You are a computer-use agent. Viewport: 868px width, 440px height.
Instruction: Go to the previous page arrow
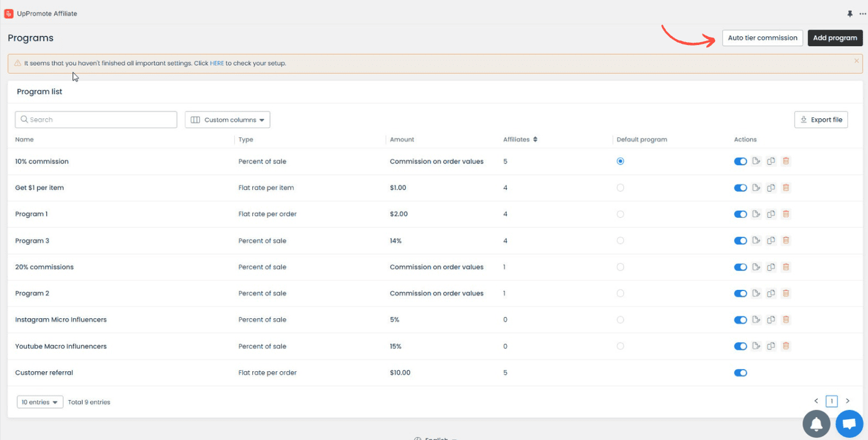click(816, 401)
